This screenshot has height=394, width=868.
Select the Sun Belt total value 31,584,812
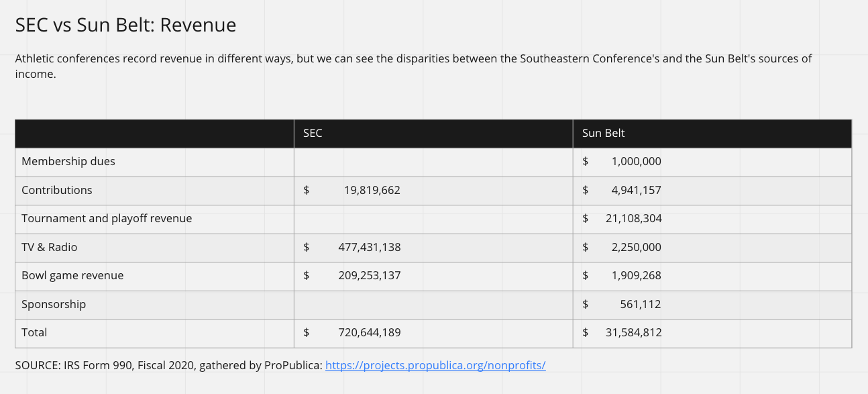click(x=633, y=333)
